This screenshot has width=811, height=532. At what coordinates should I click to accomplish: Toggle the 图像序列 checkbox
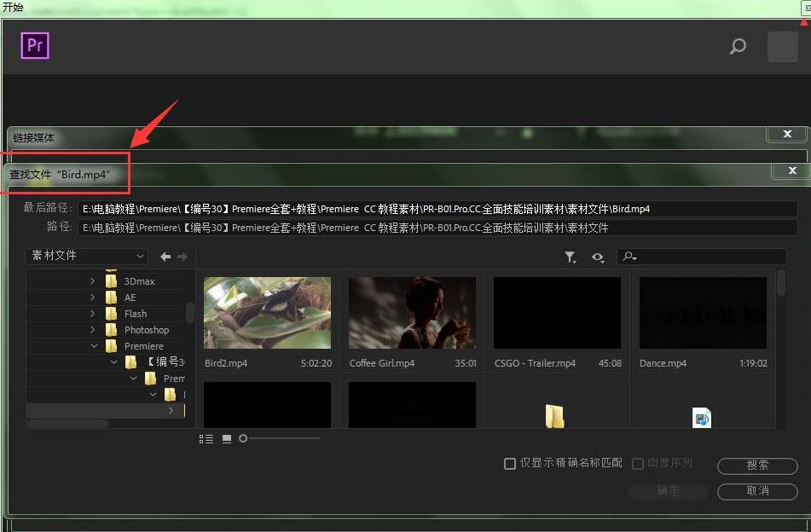[638, 464]
